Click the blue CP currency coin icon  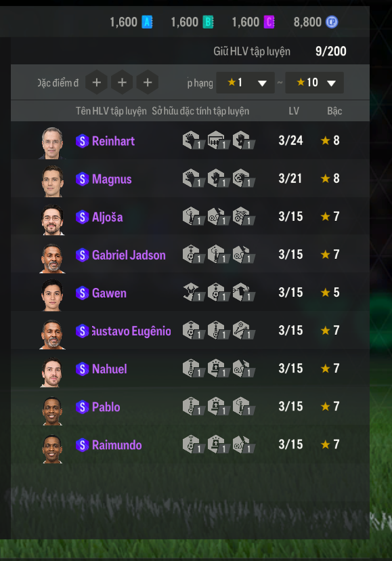coord(332,22)
